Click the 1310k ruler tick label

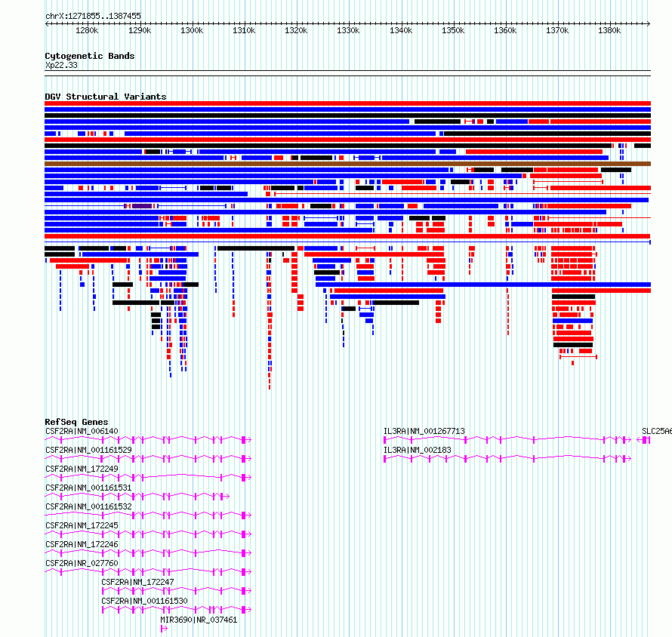[x=244, y=31]
